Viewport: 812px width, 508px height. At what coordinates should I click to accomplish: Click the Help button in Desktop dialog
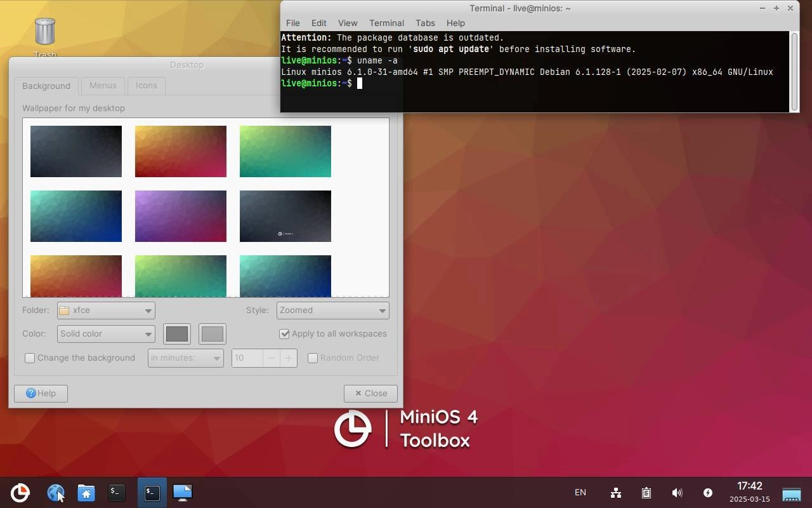[41, 393]
